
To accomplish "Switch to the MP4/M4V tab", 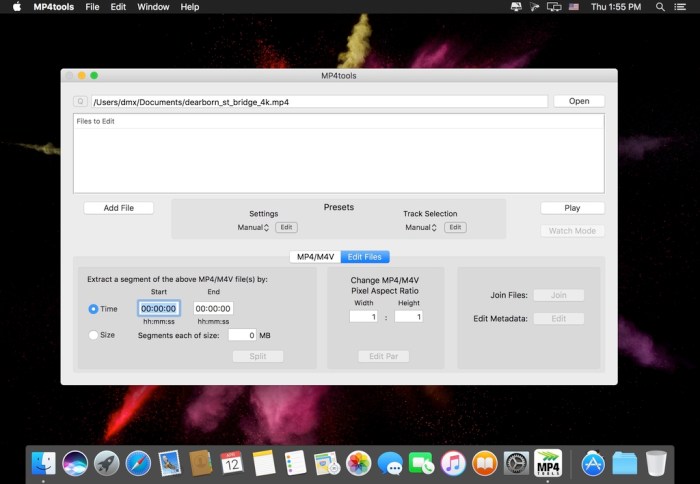I will [315, 257].
